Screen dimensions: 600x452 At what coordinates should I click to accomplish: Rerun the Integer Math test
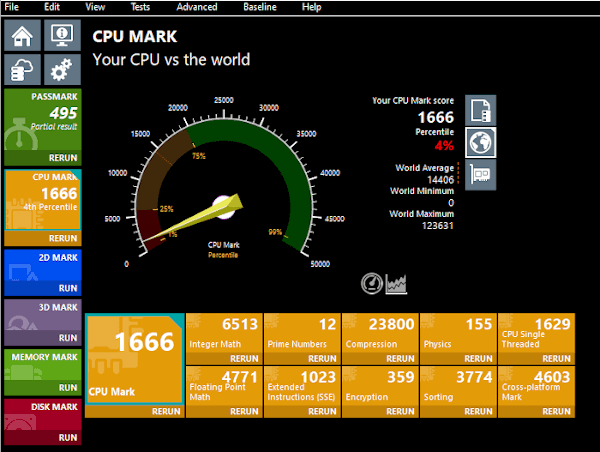point(224,359)
